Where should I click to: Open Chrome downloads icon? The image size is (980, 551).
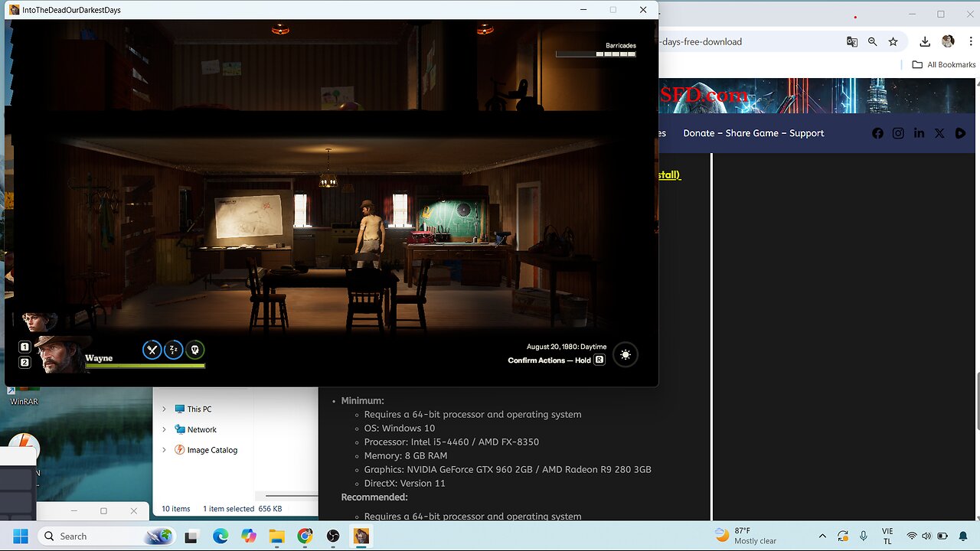pos(925,41)
